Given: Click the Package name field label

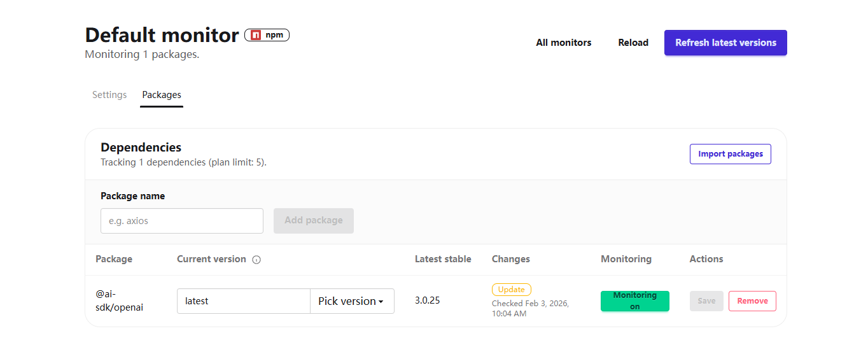Looking at the screenshot, I should click(133, 196).
